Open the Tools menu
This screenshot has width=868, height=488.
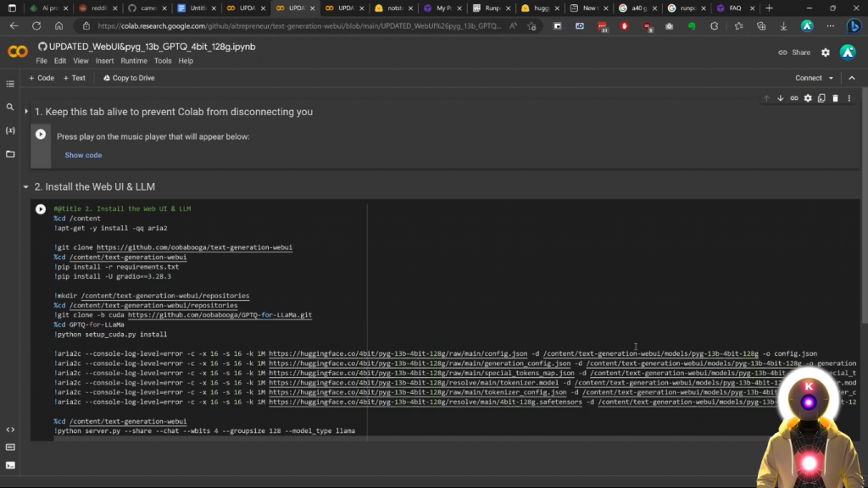[x=163, y=61]
